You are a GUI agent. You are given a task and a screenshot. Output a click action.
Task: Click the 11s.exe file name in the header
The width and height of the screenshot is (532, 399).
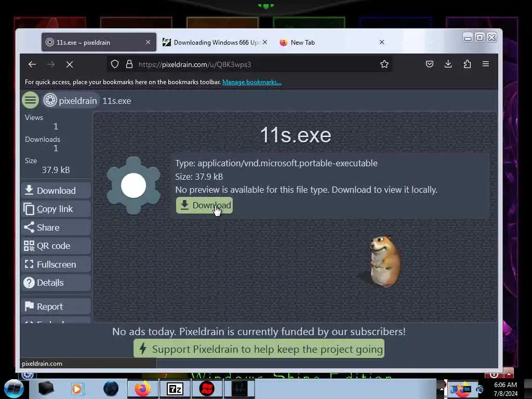tap(117, 101)
